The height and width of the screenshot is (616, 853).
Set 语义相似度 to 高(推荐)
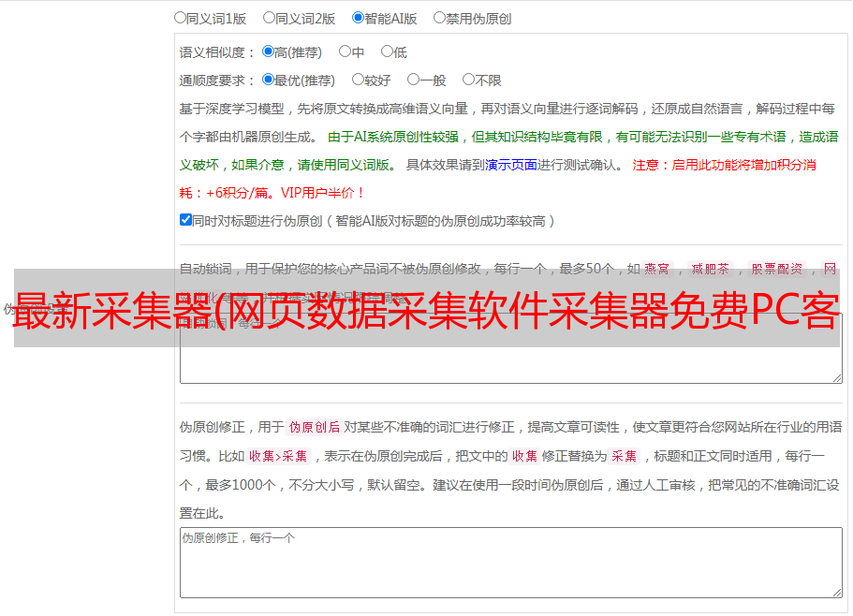tap(268, 51)
